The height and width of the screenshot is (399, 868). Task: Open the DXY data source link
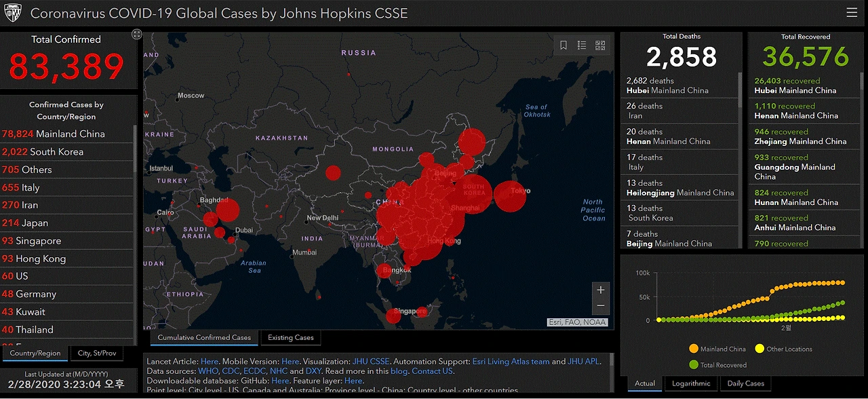[314, 371]
